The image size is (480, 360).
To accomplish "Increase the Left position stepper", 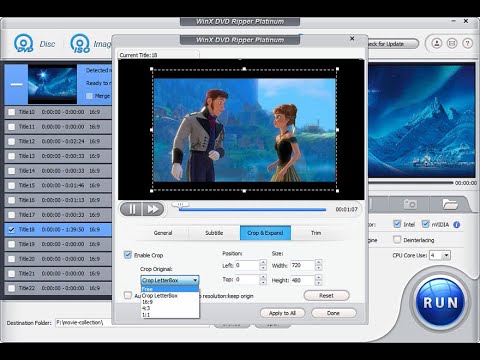I will coord(263,263).
